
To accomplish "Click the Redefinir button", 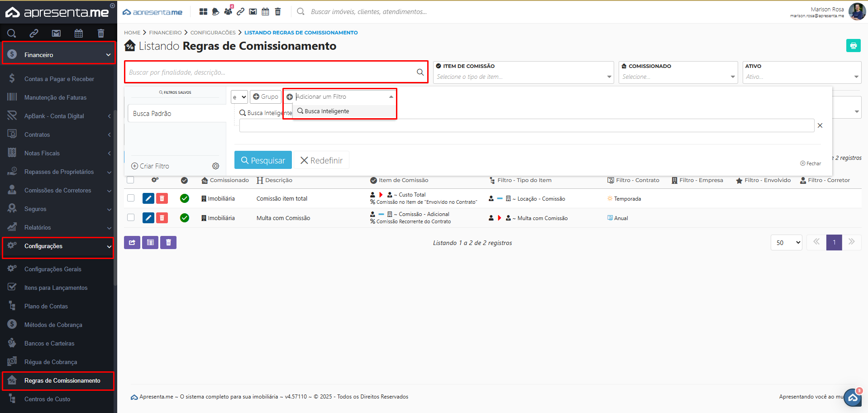I will (321, 160).
